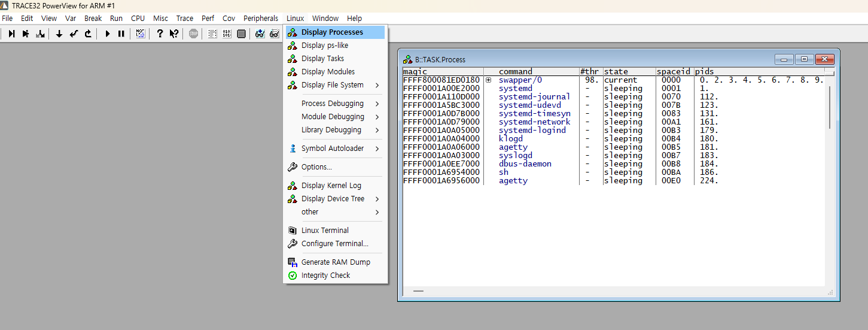Click the down-arrow Next step icon
Image resolution: width=868 pixels, height=330 pixels.
coord(59,34)
